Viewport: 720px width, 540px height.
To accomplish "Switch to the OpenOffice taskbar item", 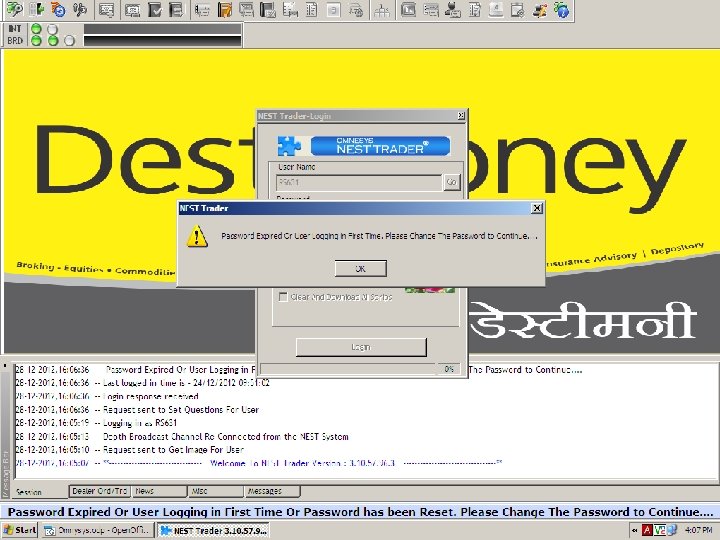I will (x=97, y=530).
